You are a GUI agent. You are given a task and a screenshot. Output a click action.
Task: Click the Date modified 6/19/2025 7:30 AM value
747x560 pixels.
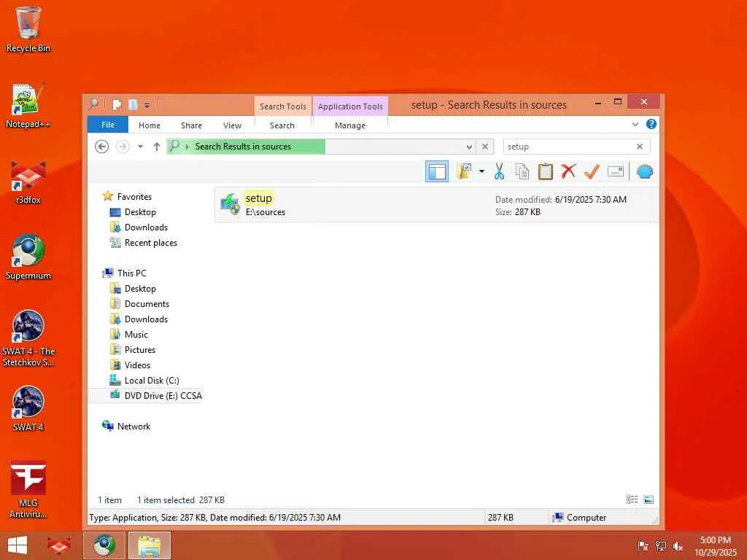coord(590,200)
